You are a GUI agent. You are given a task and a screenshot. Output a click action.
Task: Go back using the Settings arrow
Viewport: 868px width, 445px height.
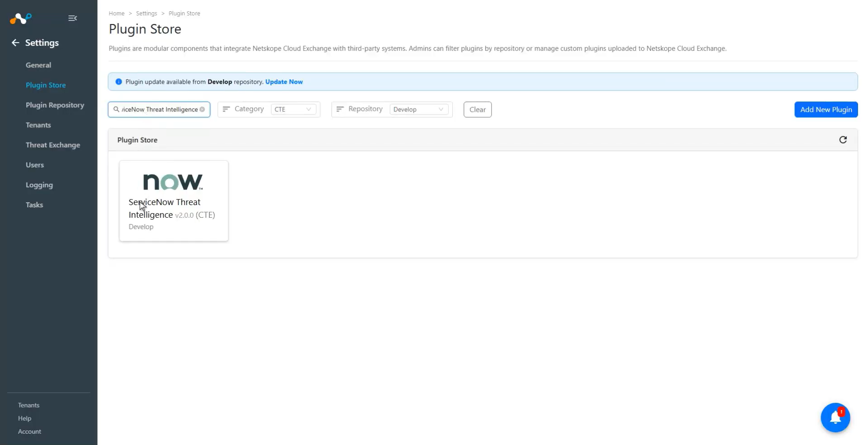[15, 43]
